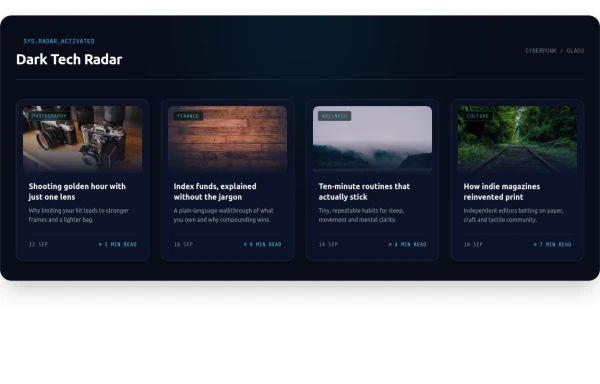Viewport: 600px width, 384px height.
Task: Open article 'Shooting golden hour with just one lens'
Action: tap(77, 192)
